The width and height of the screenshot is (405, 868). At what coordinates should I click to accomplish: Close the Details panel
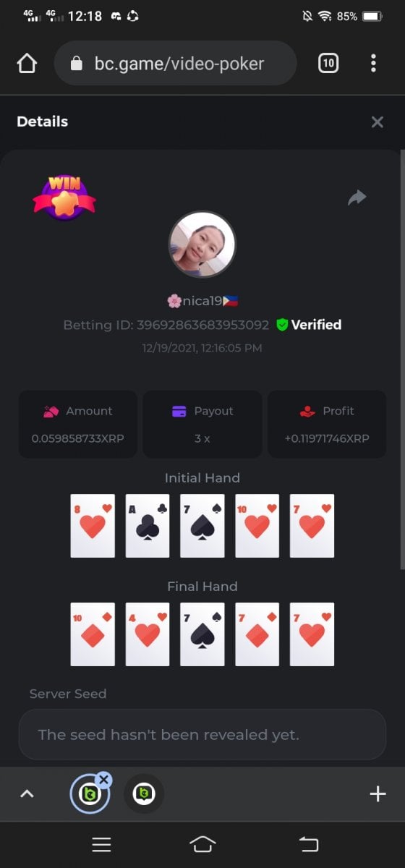[x=377, y=122]
